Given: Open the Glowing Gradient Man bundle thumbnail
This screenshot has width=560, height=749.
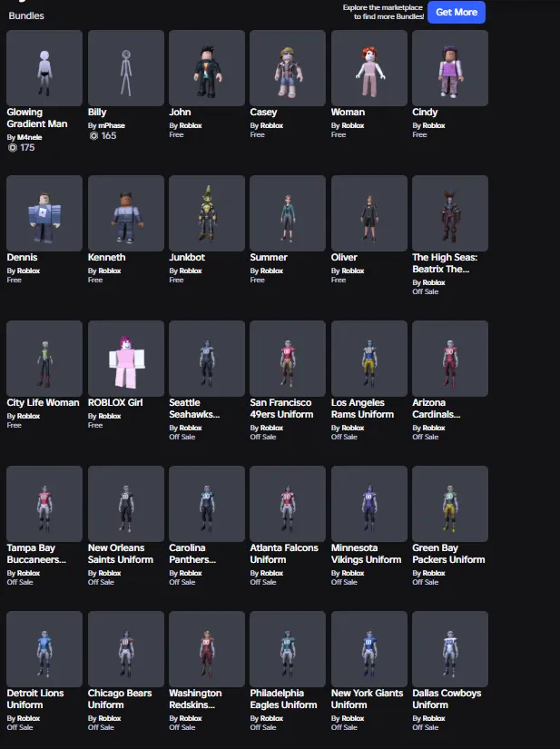Looking at the screenshot, I should point(44,68).
